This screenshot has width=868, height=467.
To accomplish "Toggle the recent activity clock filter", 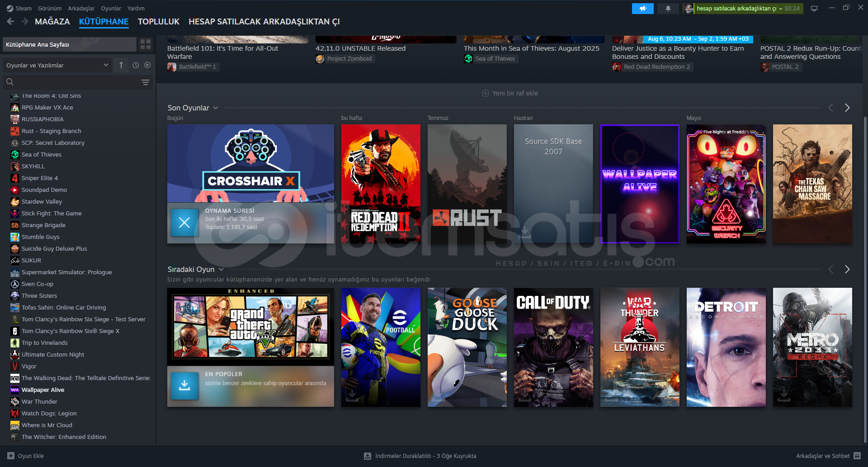I will (136, 65).
